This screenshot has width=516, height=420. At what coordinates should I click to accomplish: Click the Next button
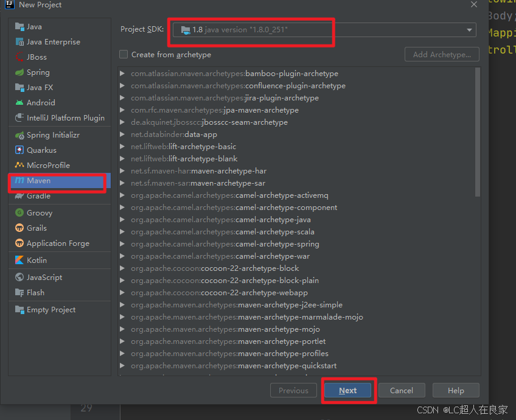tap(348, 390)
